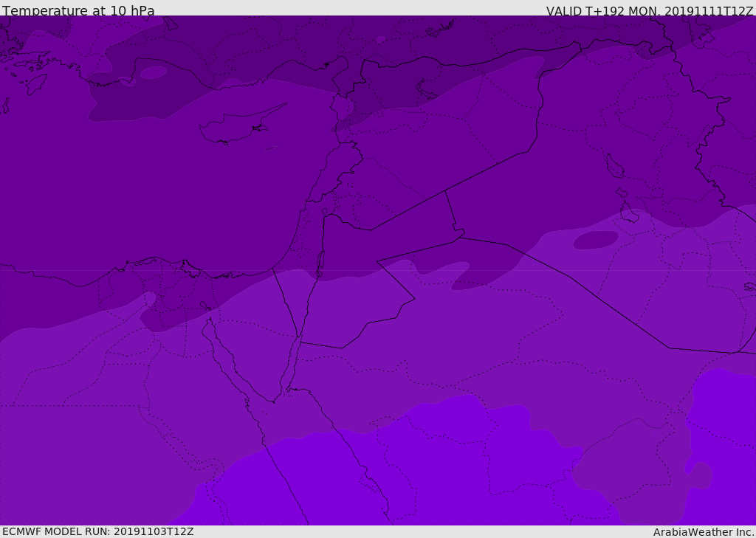Click the small oval temperature contour over the Persian Gulf area
Viewport: 756px width, 538px height.
tap(596, 240)
